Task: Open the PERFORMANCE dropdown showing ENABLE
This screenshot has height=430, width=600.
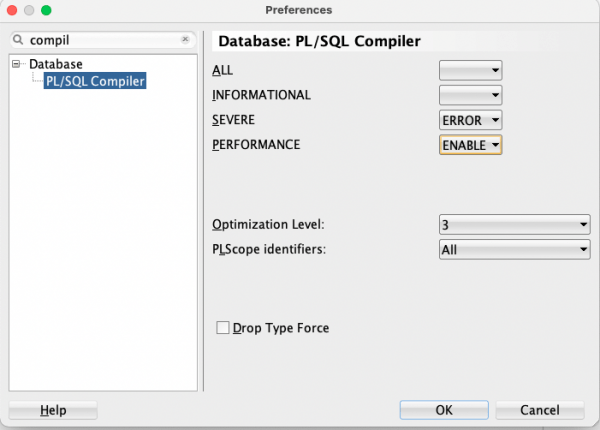Action: point(470,145)
